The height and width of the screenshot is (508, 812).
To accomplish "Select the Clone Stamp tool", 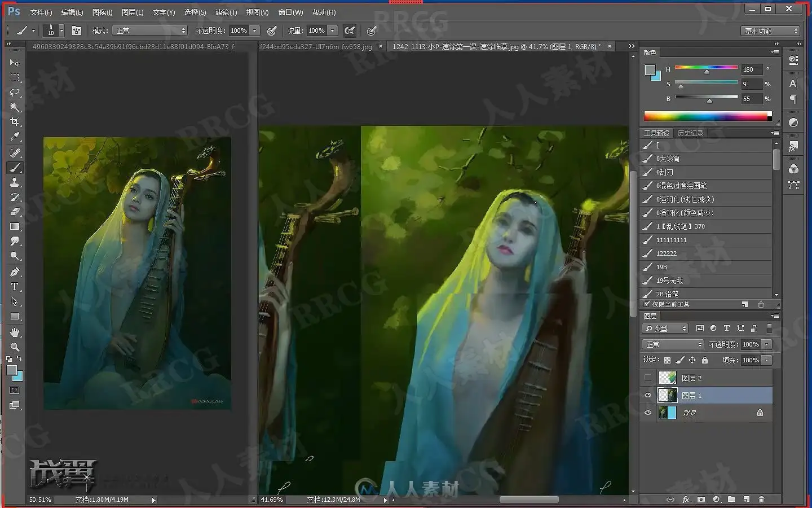I will coord(15,182).
